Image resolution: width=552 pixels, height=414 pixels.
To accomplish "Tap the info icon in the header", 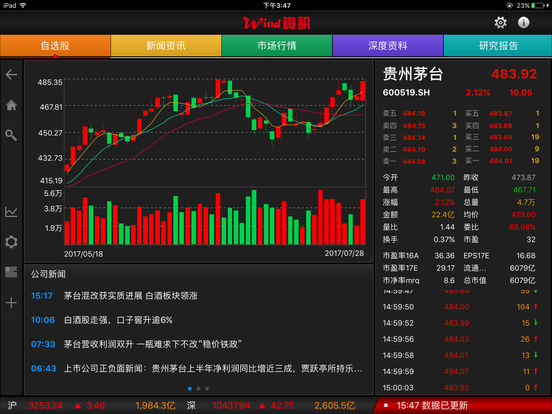I will tap(523, 23).
